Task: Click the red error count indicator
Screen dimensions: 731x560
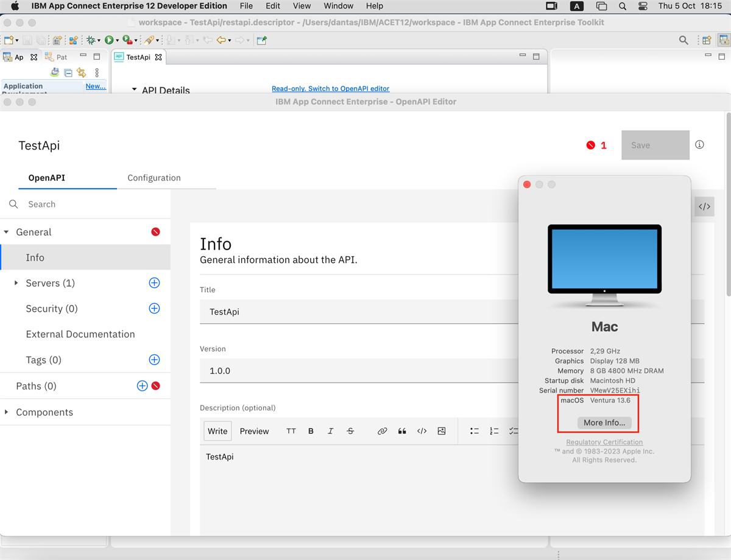Action: point(596,145)
